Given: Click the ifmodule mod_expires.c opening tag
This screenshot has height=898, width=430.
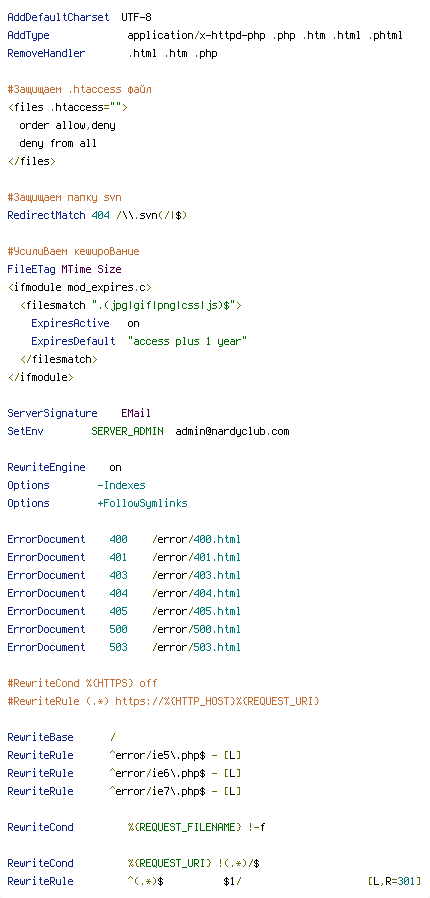Looking at the screenshot, I should tap(79, 287).
